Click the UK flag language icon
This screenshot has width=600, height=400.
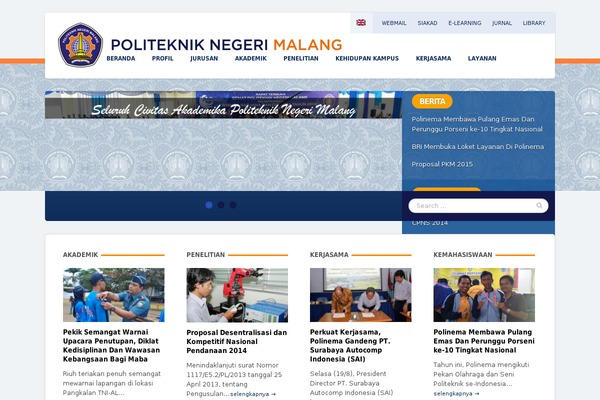pyautogui.click(x=361, y=23)
